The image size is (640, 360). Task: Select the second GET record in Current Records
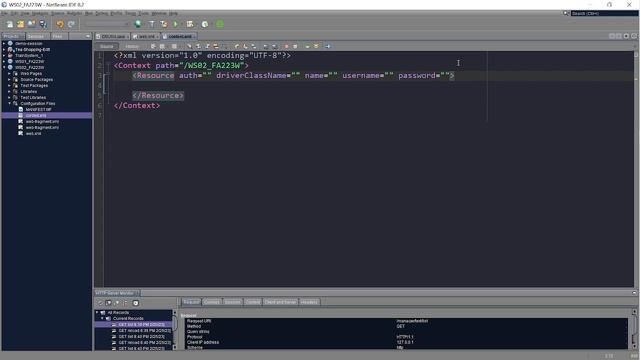coord(144,331)
